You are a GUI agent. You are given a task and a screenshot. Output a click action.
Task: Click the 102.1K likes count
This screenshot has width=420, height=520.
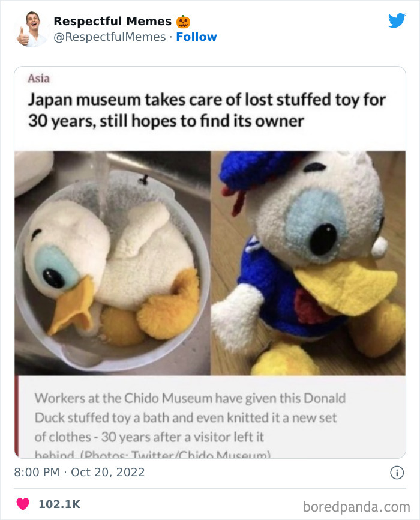(59, 504)
